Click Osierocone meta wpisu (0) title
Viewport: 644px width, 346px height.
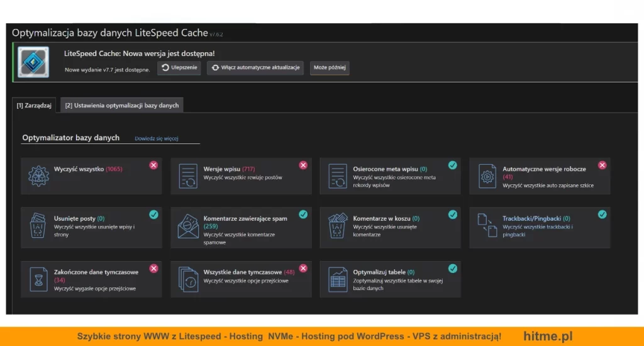(x=390, y=169)
